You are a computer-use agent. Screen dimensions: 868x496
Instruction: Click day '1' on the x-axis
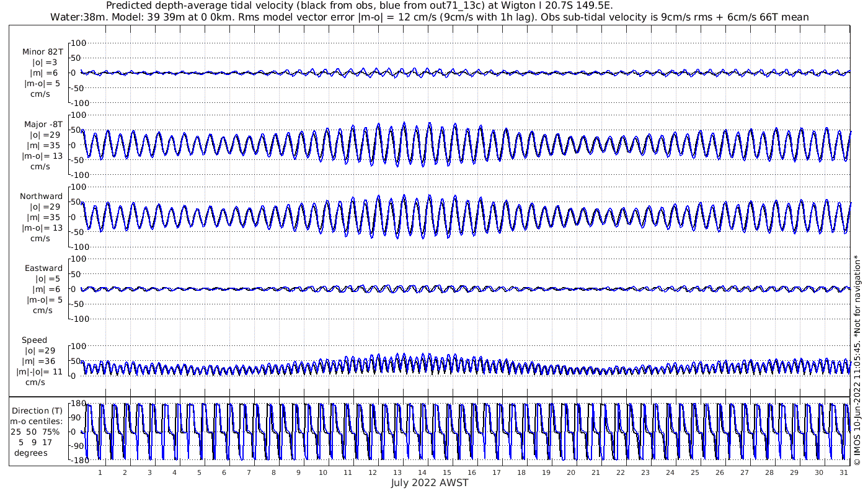click(100, 472)
